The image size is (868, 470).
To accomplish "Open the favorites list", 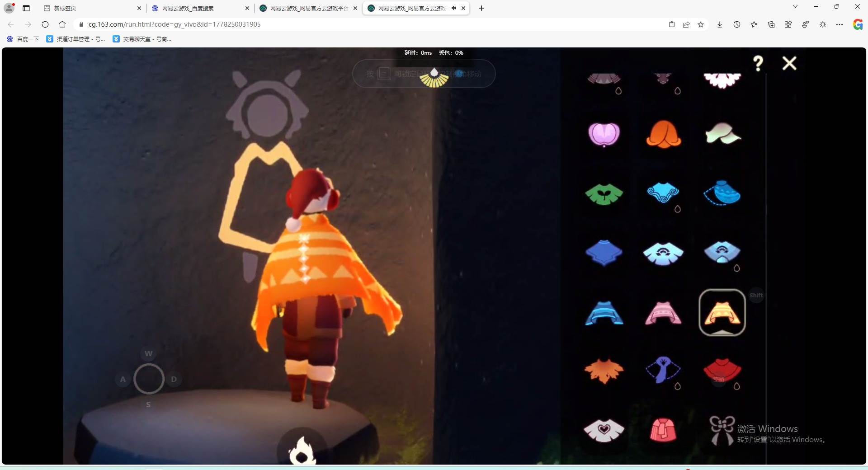I will pos(754,24).
